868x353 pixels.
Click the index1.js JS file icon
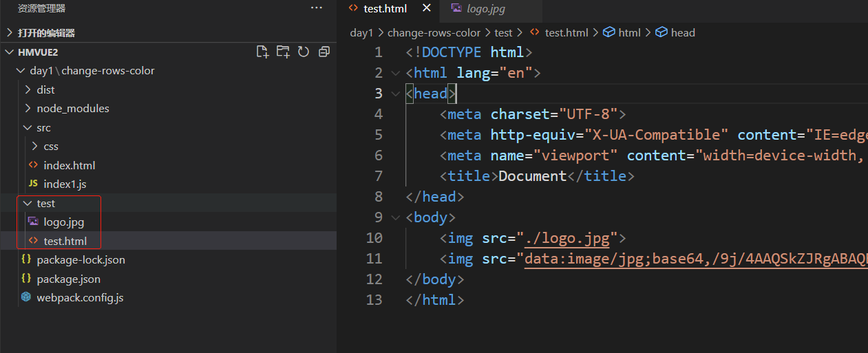click(32, 184)
